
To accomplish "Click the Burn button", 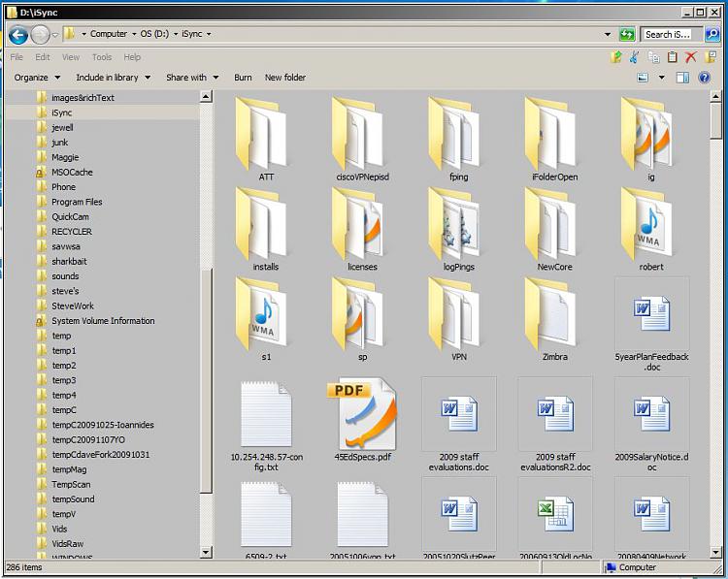I will 243,78.
